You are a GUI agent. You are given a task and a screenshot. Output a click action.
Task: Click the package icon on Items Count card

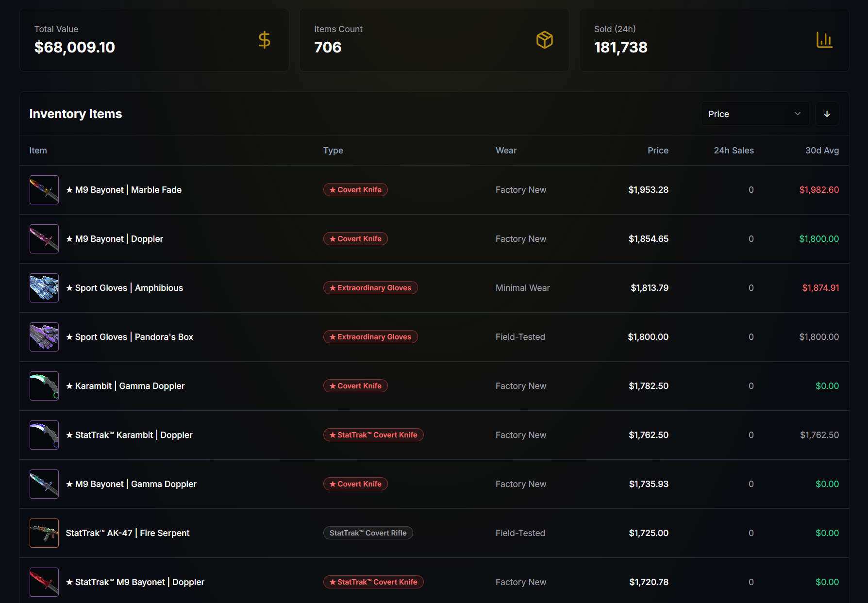pyautogui.click(x=545, y=40)
